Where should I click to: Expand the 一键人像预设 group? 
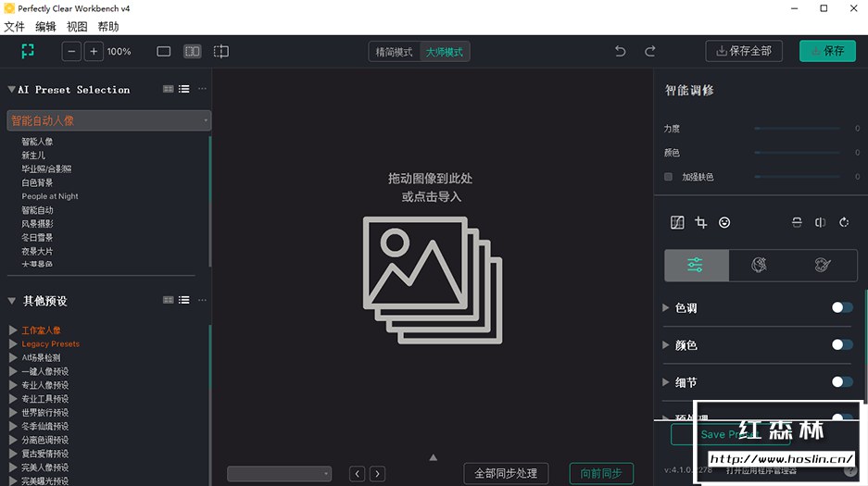point(13,371)
